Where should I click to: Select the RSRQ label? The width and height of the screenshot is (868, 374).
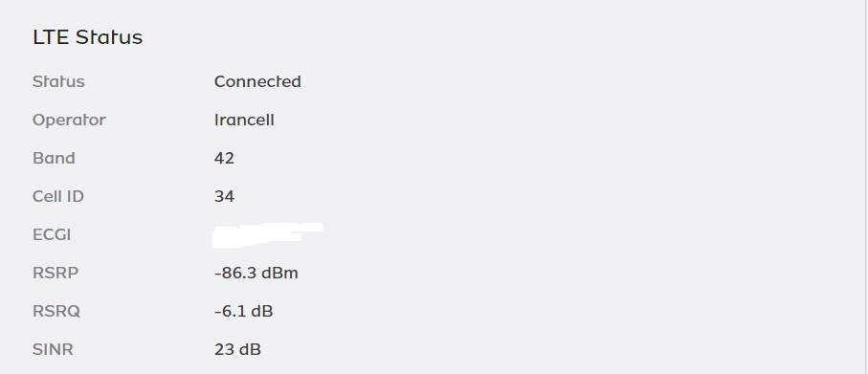56,312
